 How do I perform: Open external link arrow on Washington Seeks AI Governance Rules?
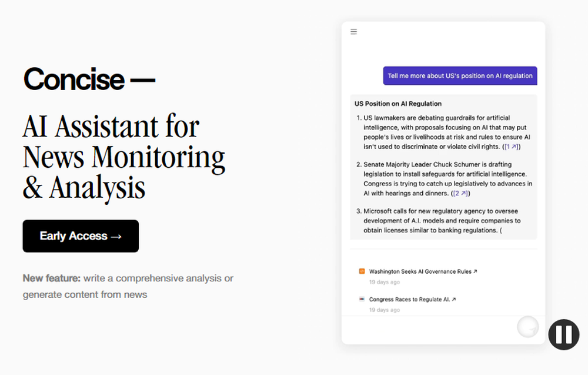pyautogui.click(x=475, y=271)
